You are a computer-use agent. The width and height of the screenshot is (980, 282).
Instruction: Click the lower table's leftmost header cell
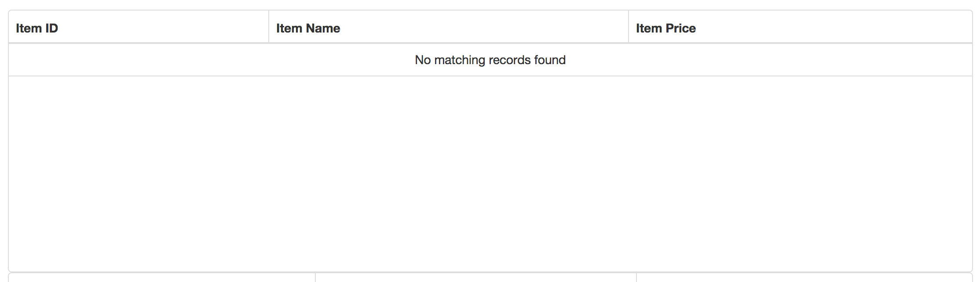162,278
